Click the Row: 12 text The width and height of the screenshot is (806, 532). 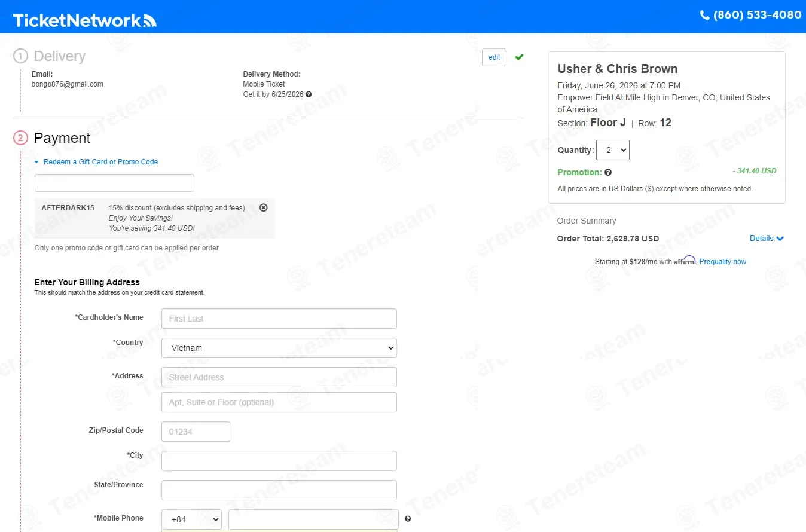[655, 123]
